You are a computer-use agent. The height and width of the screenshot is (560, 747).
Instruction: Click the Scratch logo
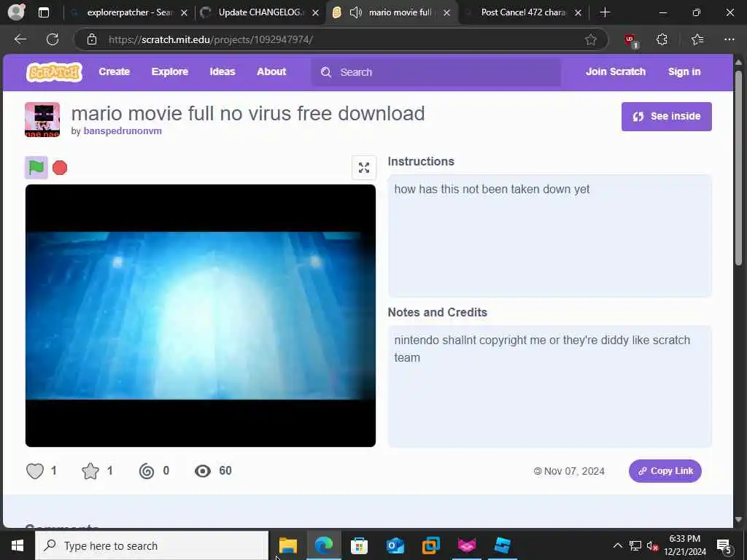(x=54, y=72)
